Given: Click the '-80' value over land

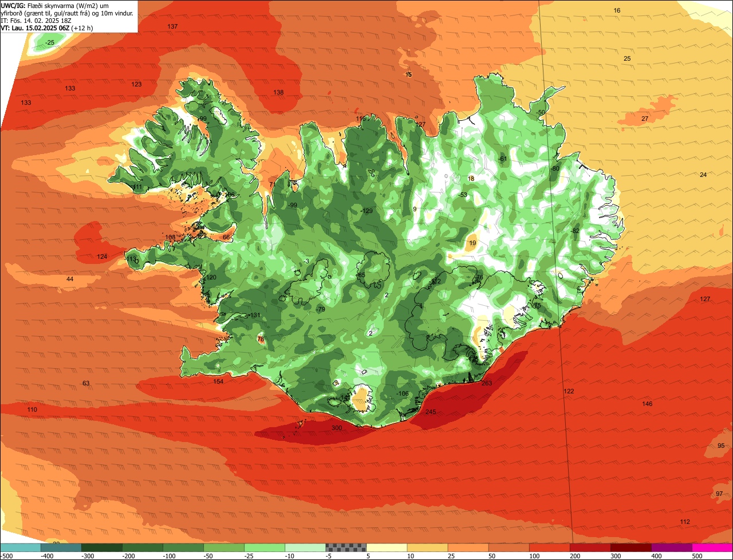Looking at the screenshot, I should click(x=554, y=168).
